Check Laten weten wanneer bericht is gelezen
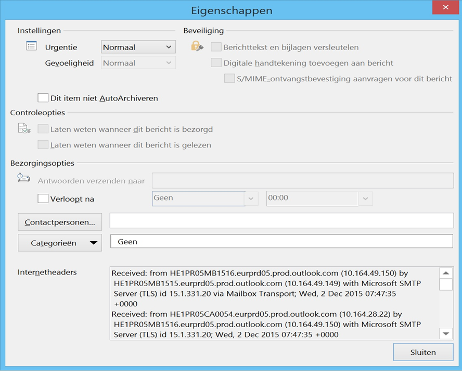The width and height of the screenshot is (462, 372). (x=43, y=145)
